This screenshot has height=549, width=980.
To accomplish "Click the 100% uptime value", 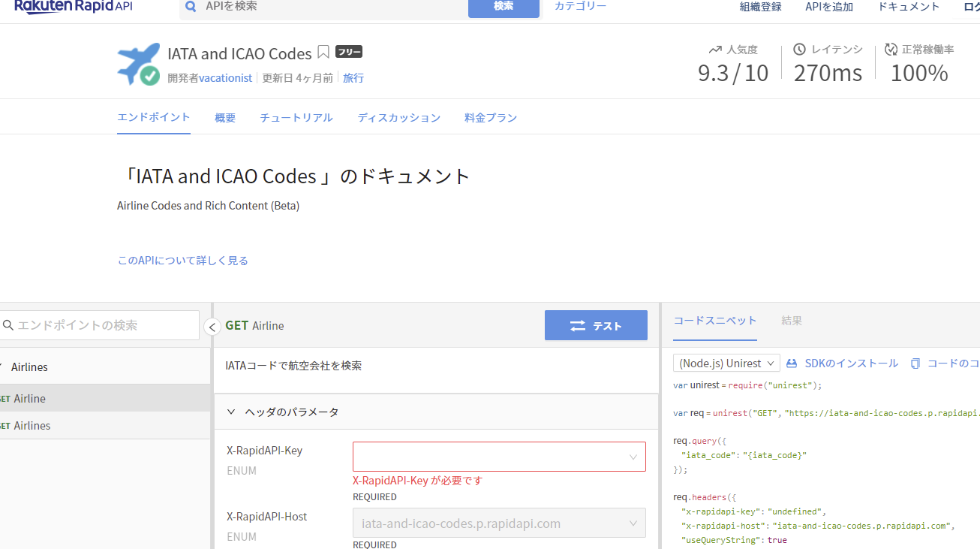I will [x=919, y=74].
